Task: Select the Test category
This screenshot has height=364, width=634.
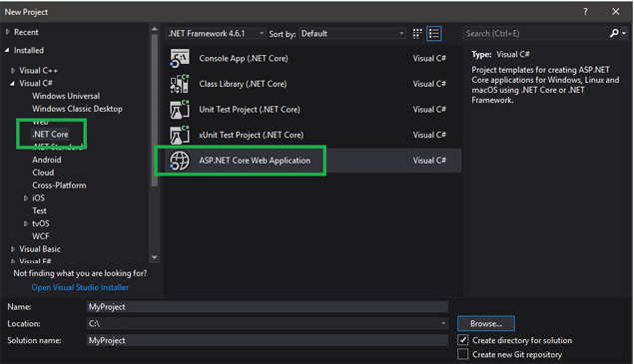Action: pos(39,210)
